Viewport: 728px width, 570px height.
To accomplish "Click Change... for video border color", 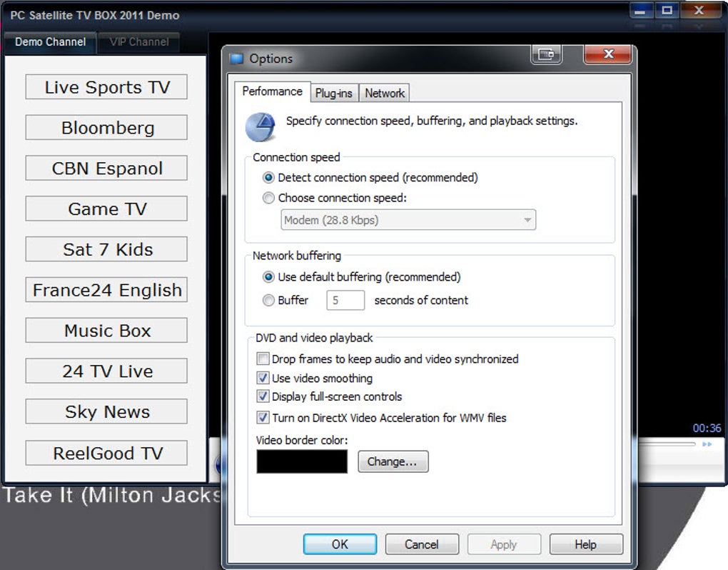I will (393, 461).
